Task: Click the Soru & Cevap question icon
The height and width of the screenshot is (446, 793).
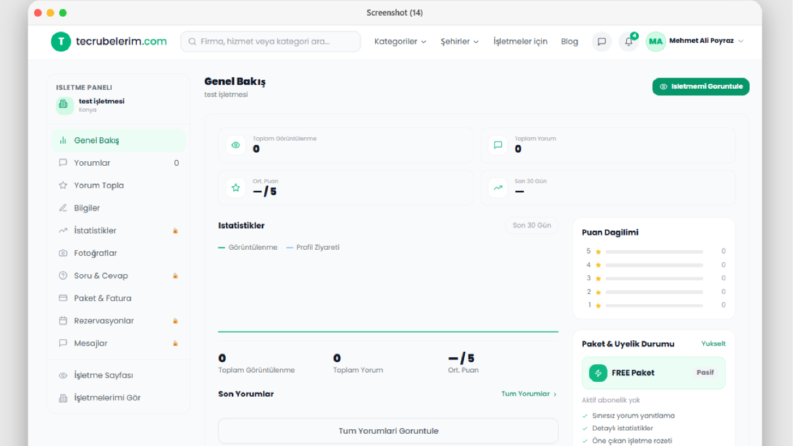Action: pyautogui.click(x=63, y=276)
